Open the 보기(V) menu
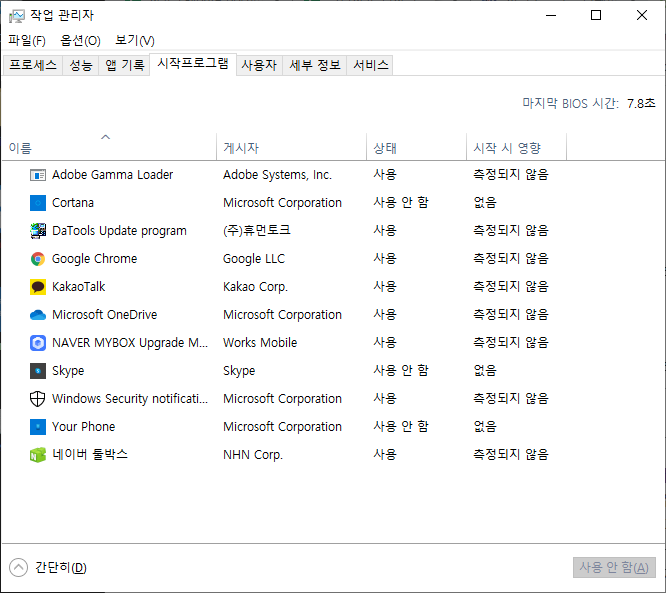The height and width of the screenshot is (593, 666). coord(135,40)
